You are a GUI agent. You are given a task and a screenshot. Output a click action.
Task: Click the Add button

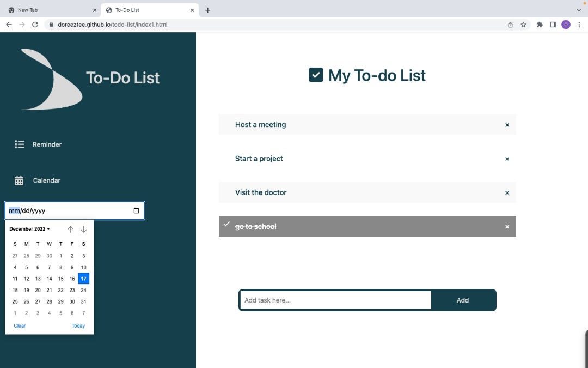coord(462,300)
